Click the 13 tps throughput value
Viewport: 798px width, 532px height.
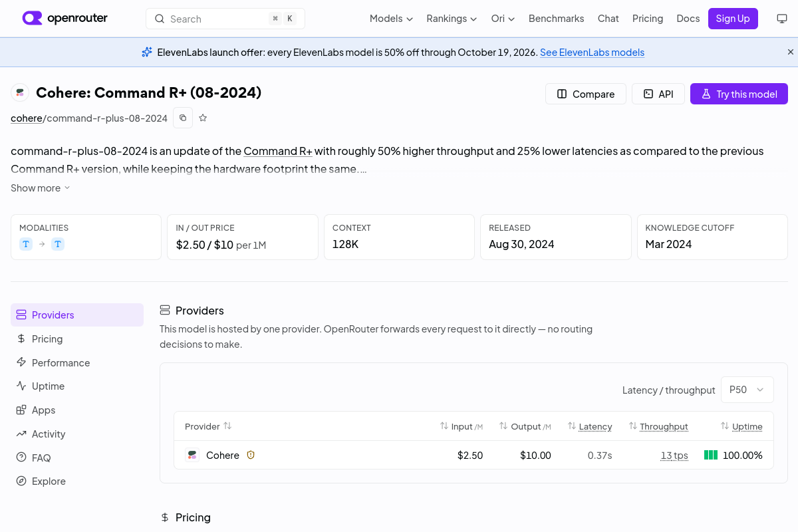point(674,456)
